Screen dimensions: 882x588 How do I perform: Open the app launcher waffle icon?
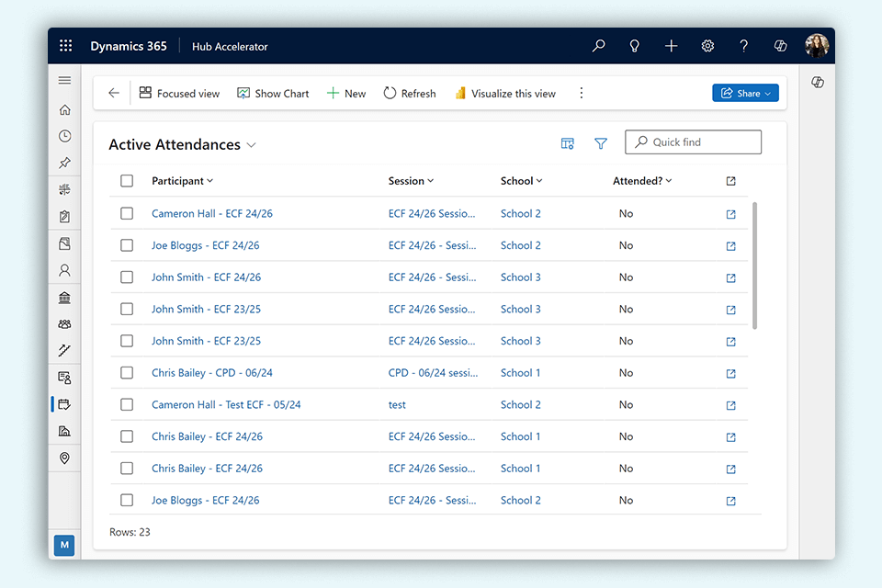(65, 46)
